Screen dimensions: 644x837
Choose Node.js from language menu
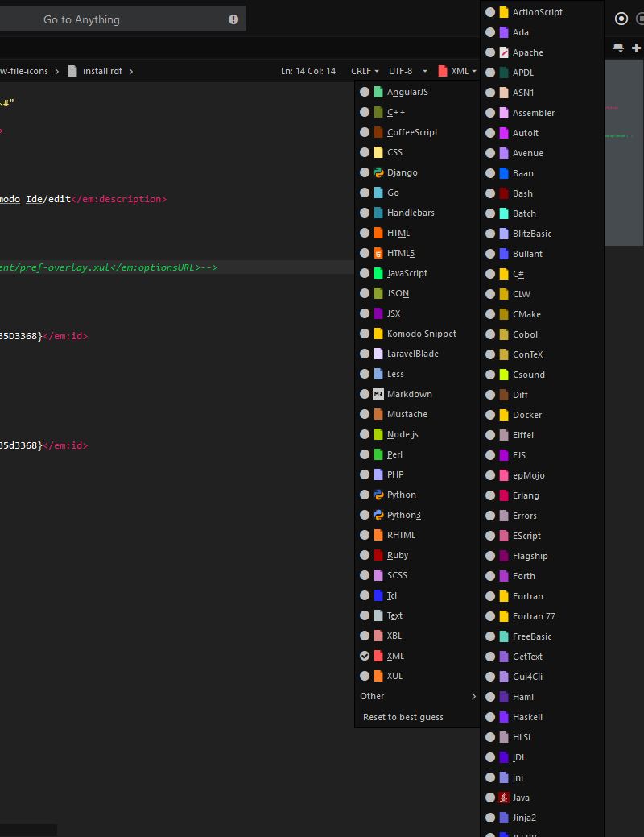click(418, 434)
